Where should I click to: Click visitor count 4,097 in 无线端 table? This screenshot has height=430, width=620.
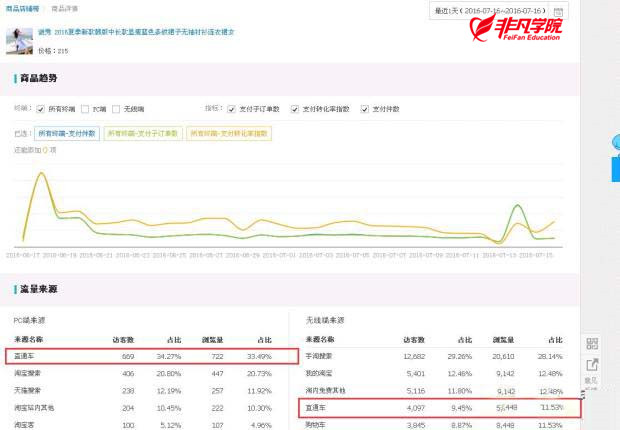(x=416, y=408)
